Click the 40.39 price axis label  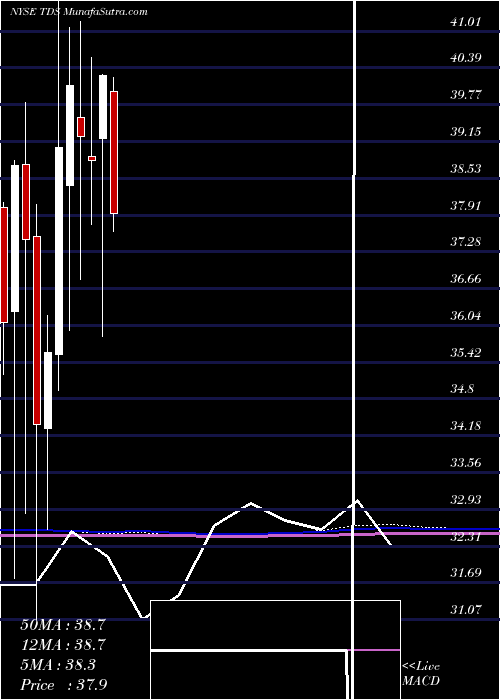(466, 58)
